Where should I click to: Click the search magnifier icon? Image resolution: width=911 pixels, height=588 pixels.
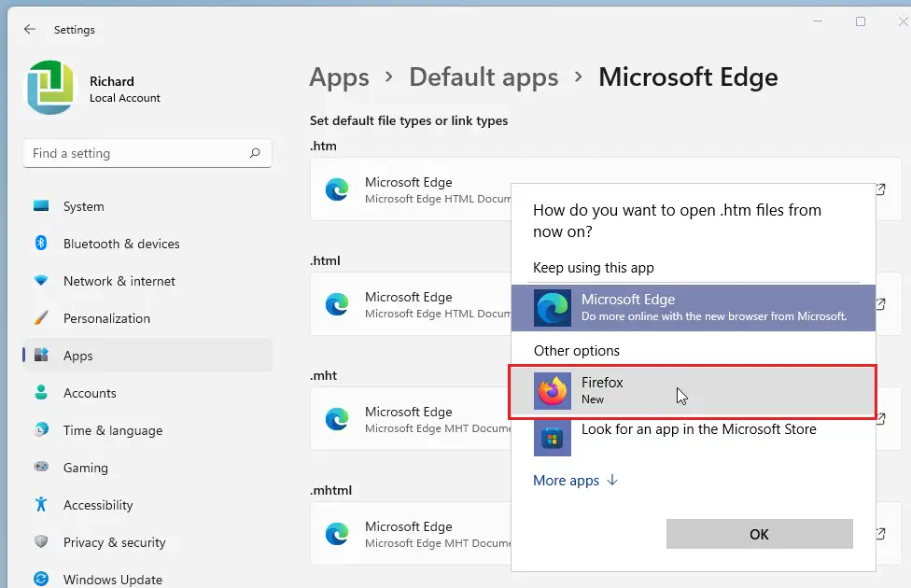(x=255, y=153)
